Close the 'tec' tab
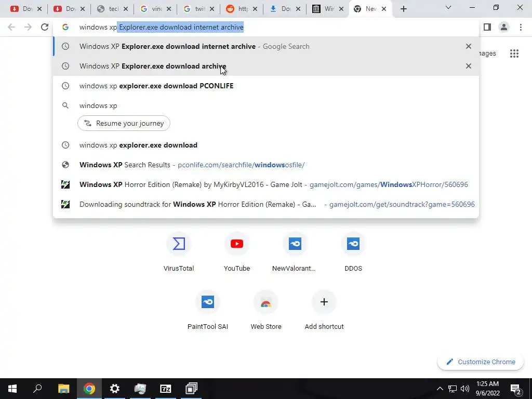Screen dimensions: 532x399 pos(126,9)
